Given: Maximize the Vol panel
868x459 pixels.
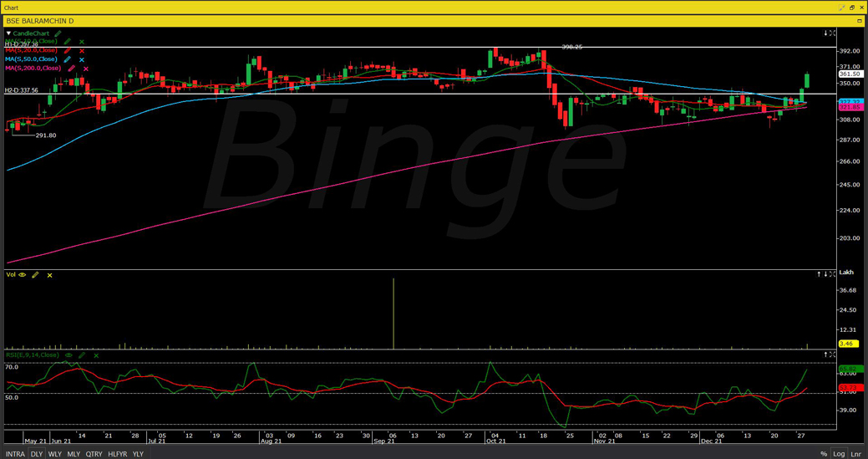Looking at the screenshot, I should point(833,274).
